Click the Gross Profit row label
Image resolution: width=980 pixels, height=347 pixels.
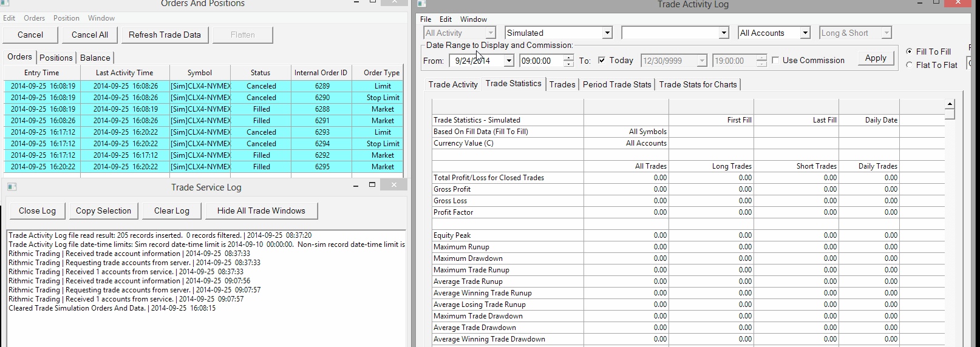click(x=452, y=189)
